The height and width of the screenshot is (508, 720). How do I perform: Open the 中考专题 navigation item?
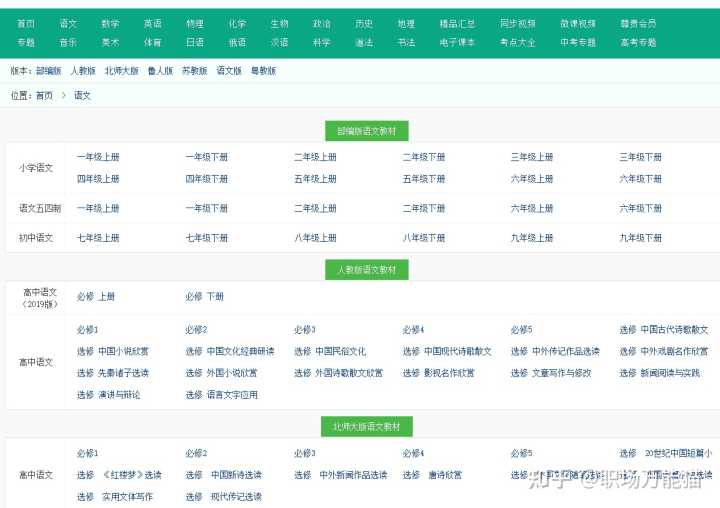(x=578, y=42)
